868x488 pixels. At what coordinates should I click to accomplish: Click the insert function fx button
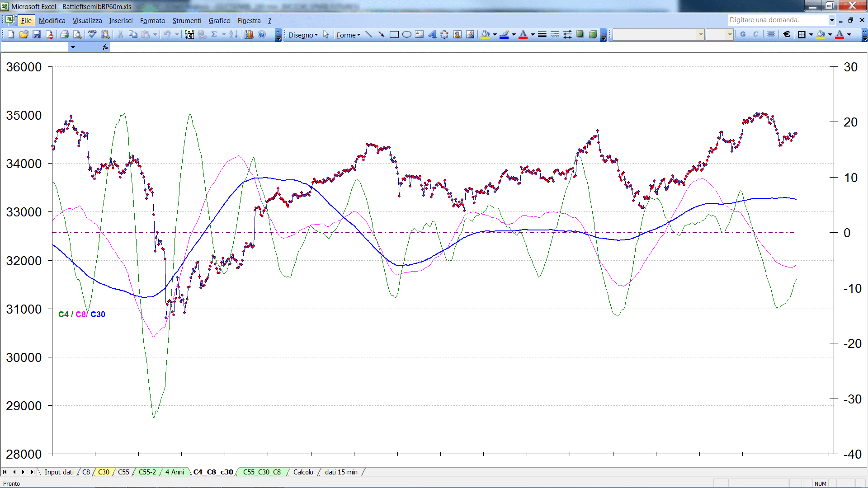click(x=105, y=47)
